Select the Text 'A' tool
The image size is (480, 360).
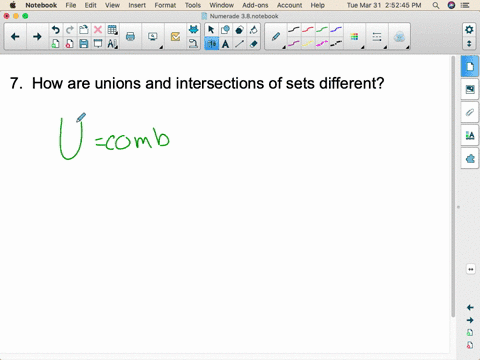(225, 44)
